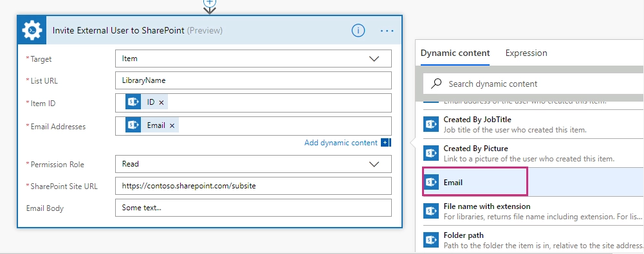644x254 pixels.
Task: Click the plus icon beside Add dynamic content
Action: 385,143
